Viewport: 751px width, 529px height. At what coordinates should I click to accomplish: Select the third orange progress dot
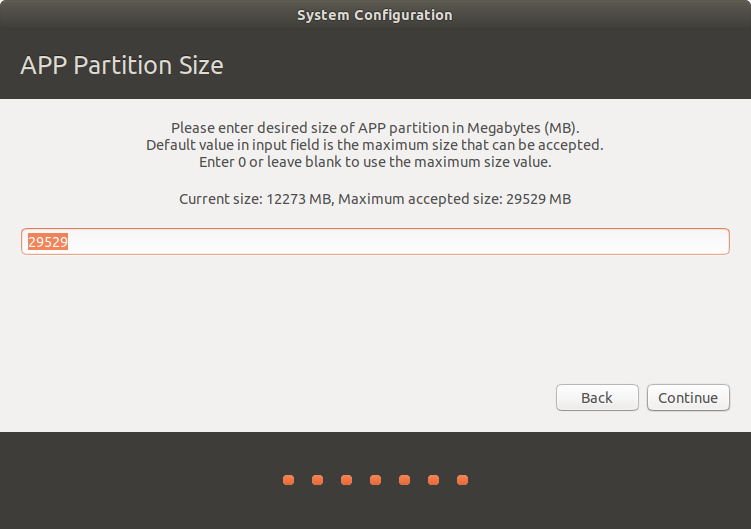[346, 480]
